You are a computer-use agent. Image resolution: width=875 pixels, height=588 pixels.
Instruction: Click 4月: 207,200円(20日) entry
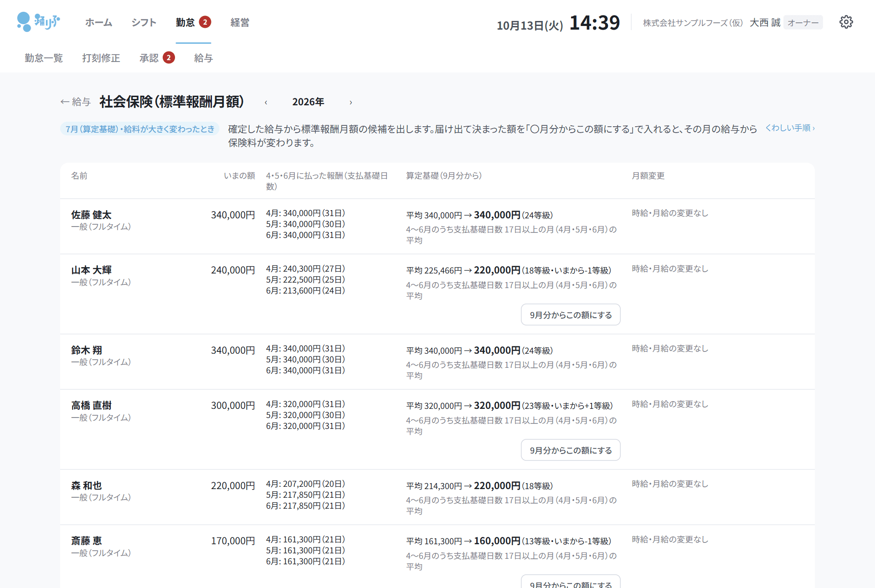click(305, 484)
